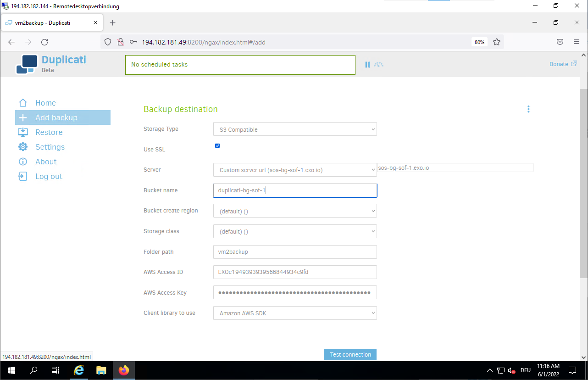Screen dimensions: 588x380
Task: Click the Duplicati logo icon
Action: (x=27, y=64)
